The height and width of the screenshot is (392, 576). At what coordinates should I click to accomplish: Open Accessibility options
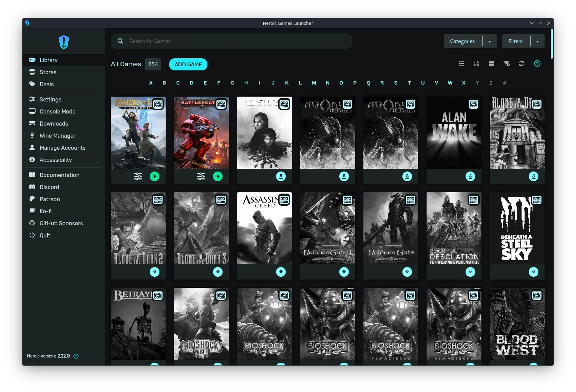64,160
